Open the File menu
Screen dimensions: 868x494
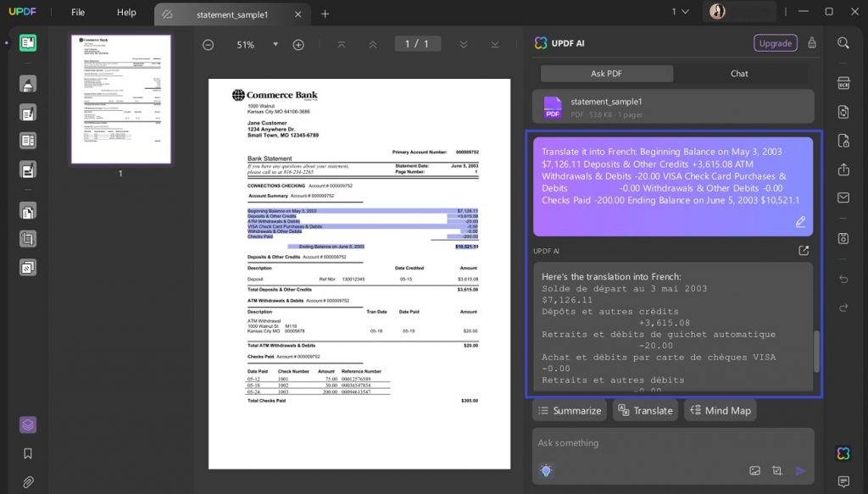[77, 12]
